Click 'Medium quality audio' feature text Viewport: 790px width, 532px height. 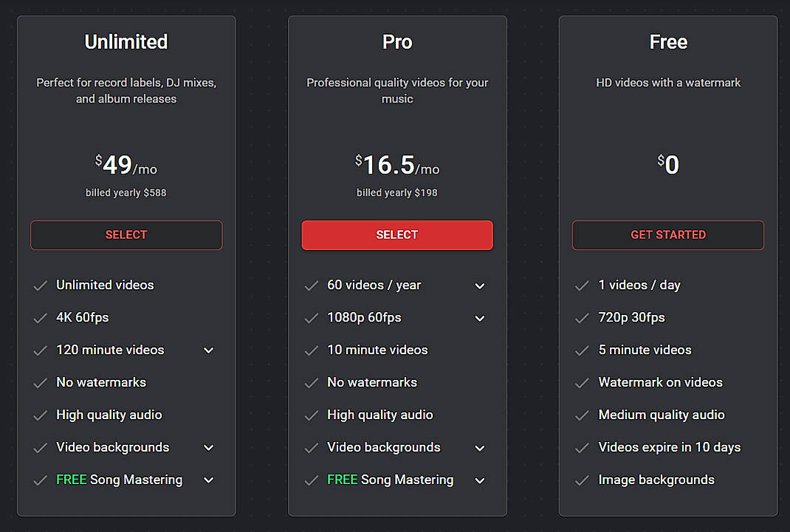click(x=662, y=415)
